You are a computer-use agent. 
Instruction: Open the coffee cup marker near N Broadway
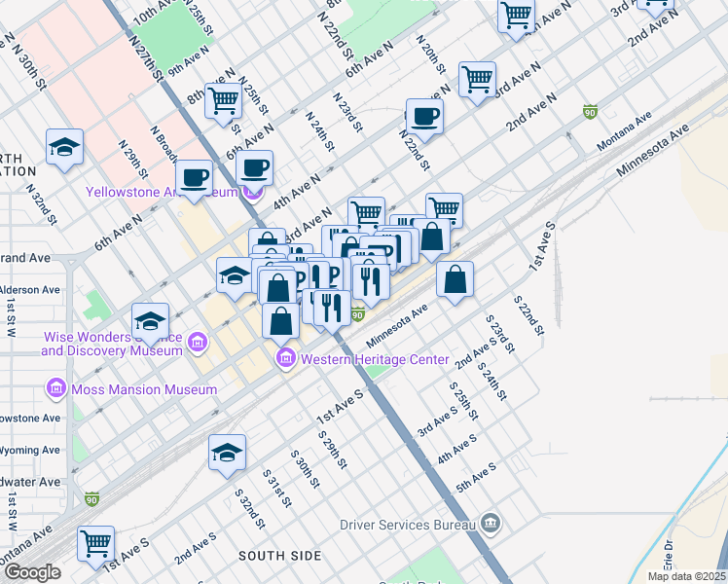(194, 179)
